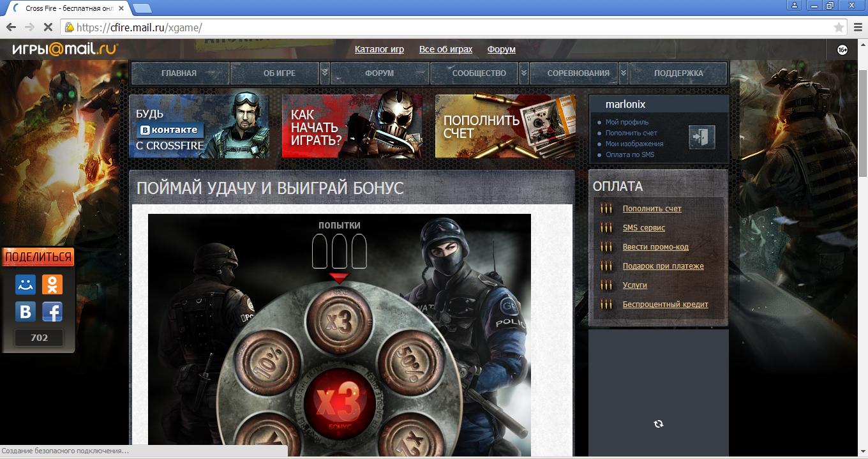Select the Cross Fire browser tab
This screenshot has width=868, height=459.
pyautogui.click(x=66, y=8)
